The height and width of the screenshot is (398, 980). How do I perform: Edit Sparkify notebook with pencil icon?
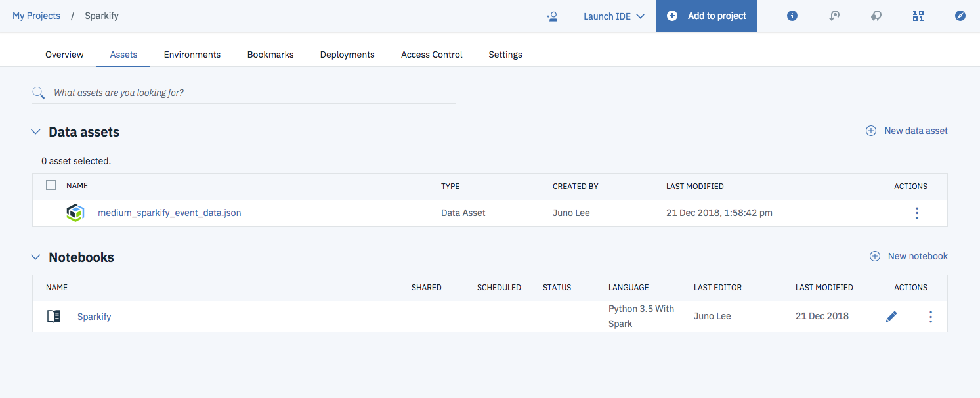[x=891, y=317]
